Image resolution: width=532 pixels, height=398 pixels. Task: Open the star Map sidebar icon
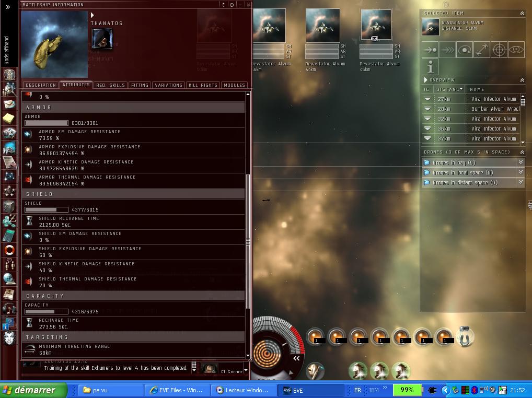click(x=9, y=177)
